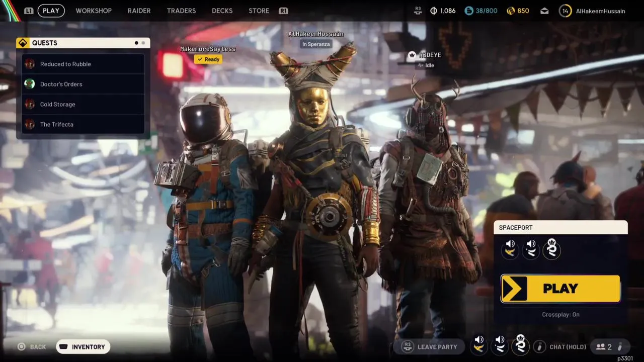Click the L1 previous-tab bumper icon

click(x=29, y=11)
